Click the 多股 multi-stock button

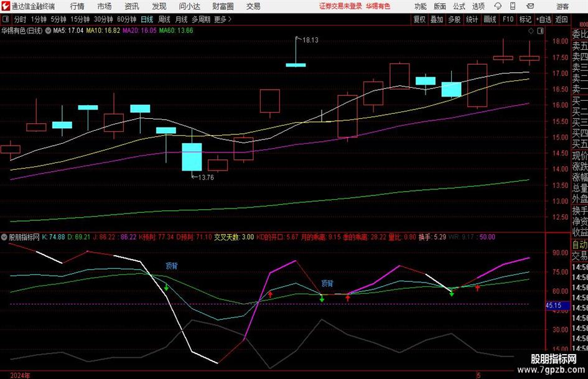pyautogui.click(x=454, y=19)
